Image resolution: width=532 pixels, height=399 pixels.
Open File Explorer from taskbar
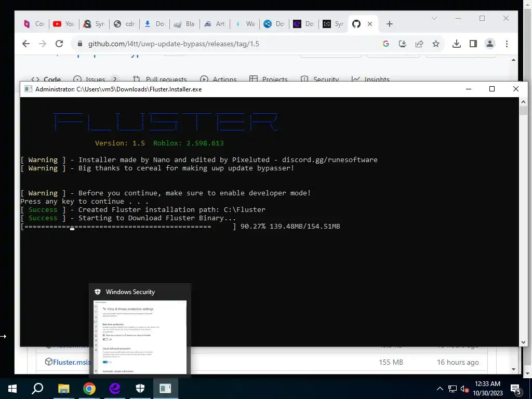pos(63,389)
